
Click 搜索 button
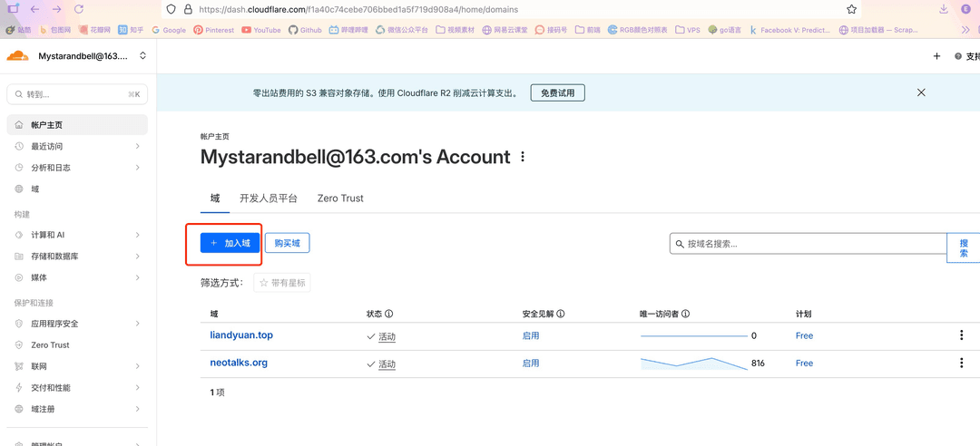(964, 248)
